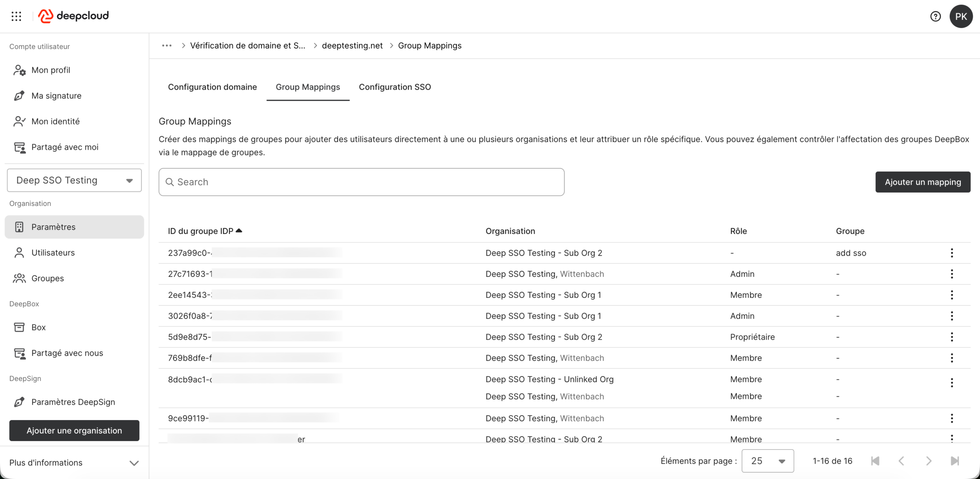Click the Search input field

[x=361, y=182]
